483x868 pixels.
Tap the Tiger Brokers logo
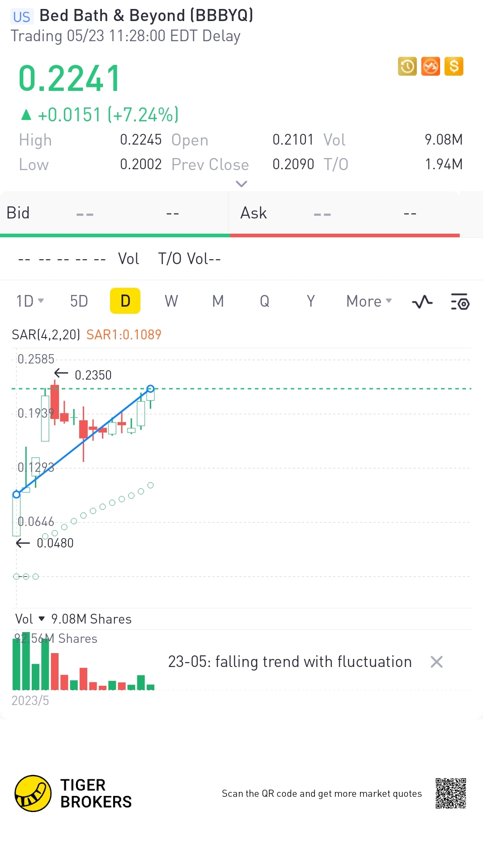33,793
